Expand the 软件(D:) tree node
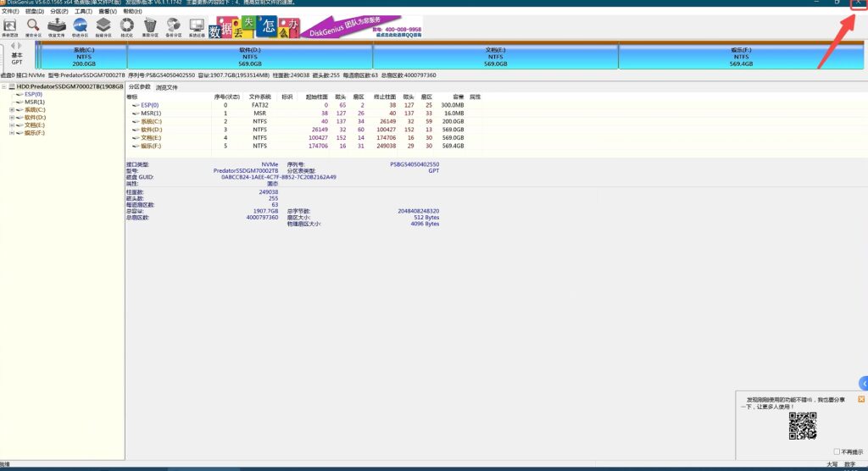This screenshot has height=471, width=868. tap(12, 117)
